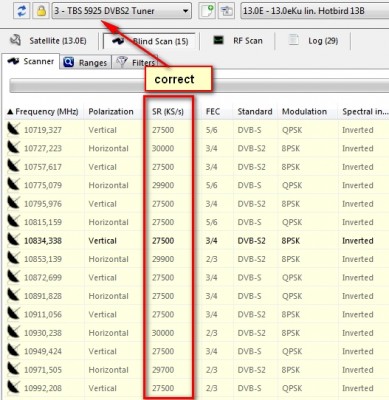This screenshot has width=389, height=400.
Task: Sort by Spectral inversion column header
Action: [365, 111]
